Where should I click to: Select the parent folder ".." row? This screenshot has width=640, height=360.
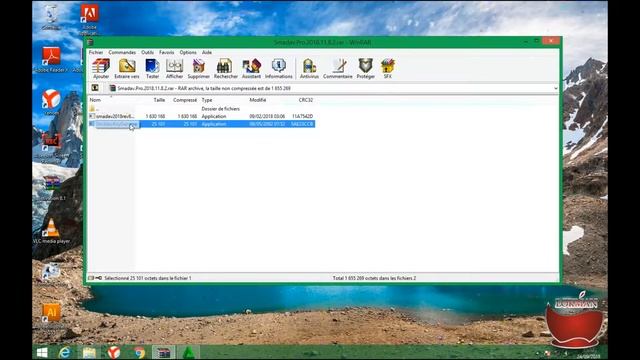tap(202, 109)
